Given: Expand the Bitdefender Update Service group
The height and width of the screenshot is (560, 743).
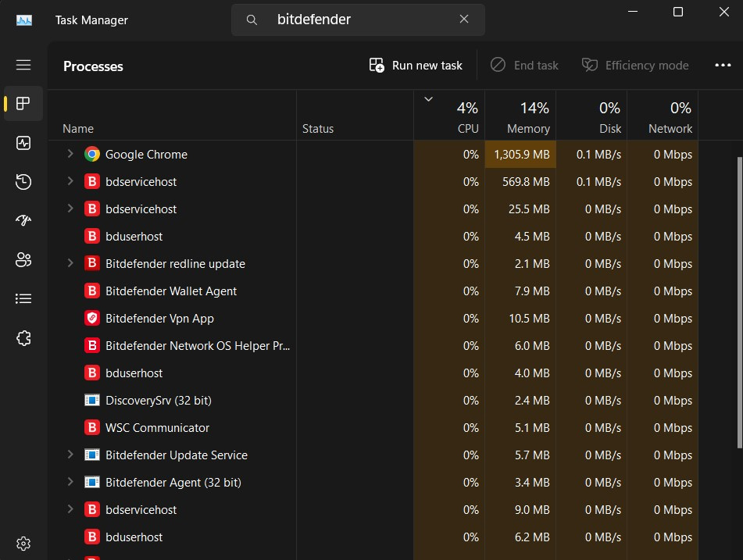Looking at the screenshot, I should click(70, 455).
